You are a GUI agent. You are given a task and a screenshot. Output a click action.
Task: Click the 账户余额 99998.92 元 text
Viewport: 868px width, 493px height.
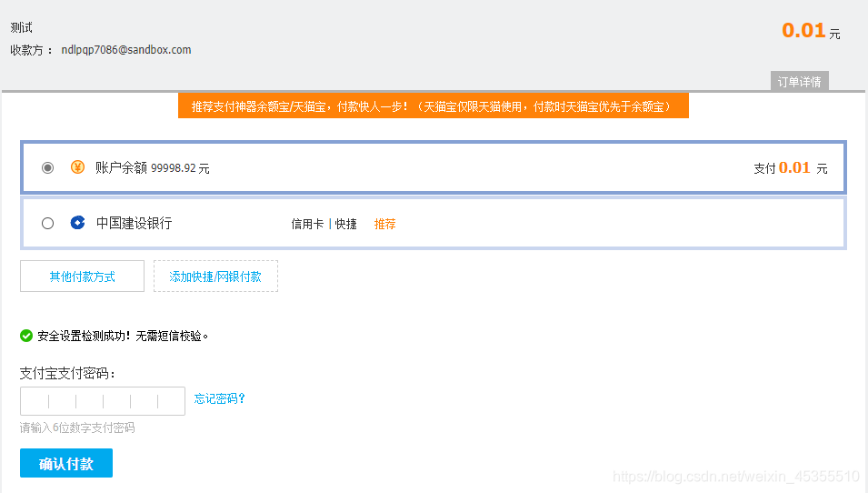pyautogui.click(x=152, y=168)
